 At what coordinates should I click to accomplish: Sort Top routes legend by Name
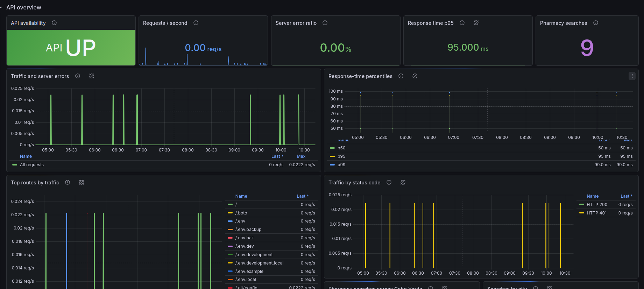[x=241, y=196]
